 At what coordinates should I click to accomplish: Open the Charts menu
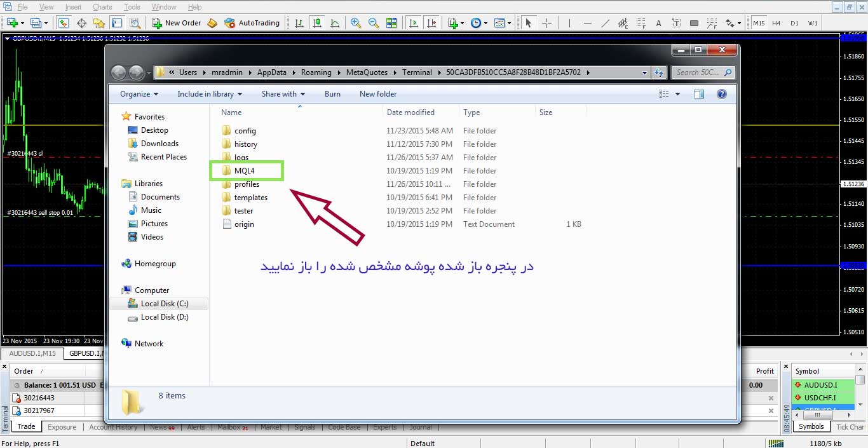click(102, 7)
